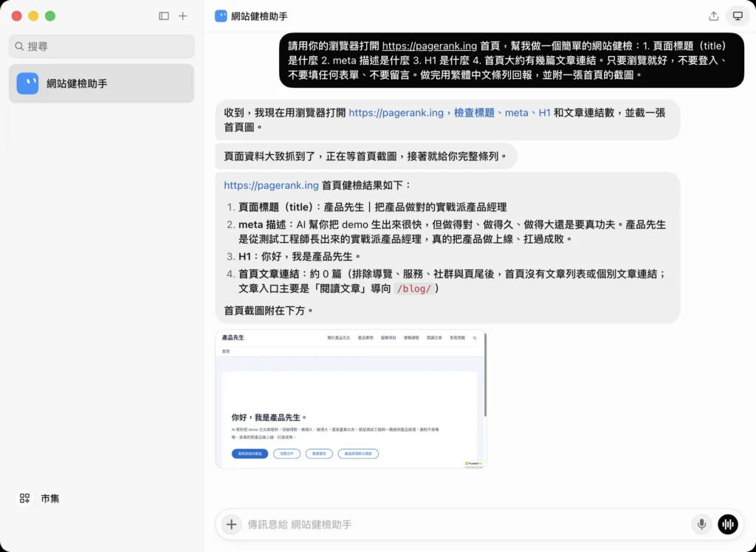Toggle the sidebar panel icon
Viewport: 756px width, 552px height.
(164, 16)
